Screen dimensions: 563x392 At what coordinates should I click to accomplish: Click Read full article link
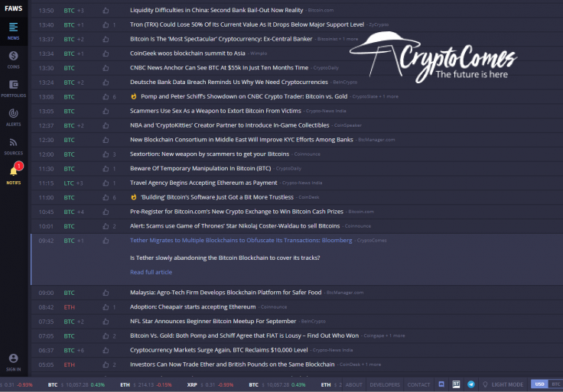(x=151, y=272)
